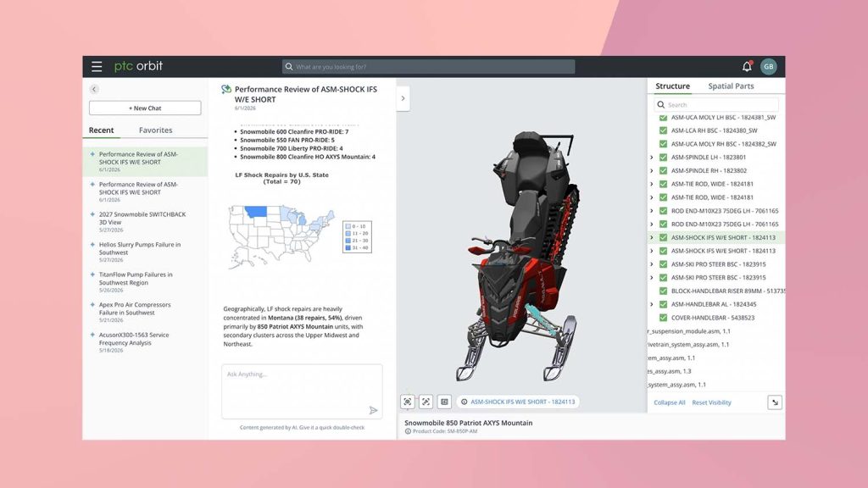Click the Snowmobile 850 Patriot AXYS Mountain title
This screenshot has width=868, height=488.
(x=468, y=423)
